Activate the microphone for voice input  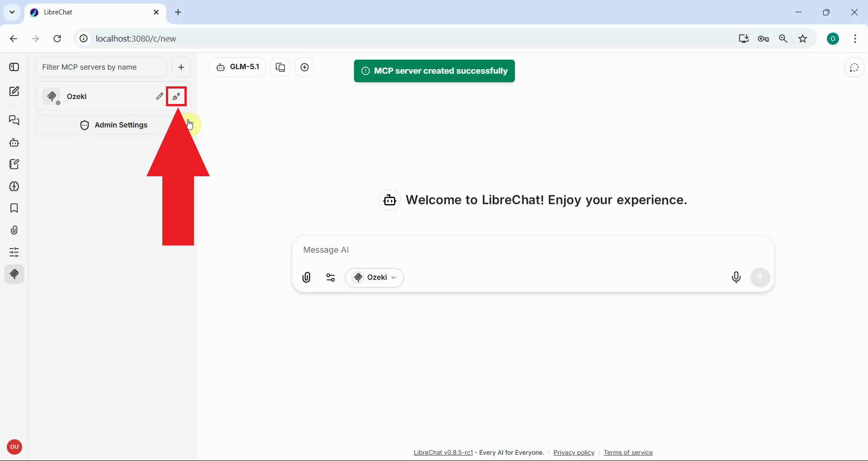[x=736, y=278]
